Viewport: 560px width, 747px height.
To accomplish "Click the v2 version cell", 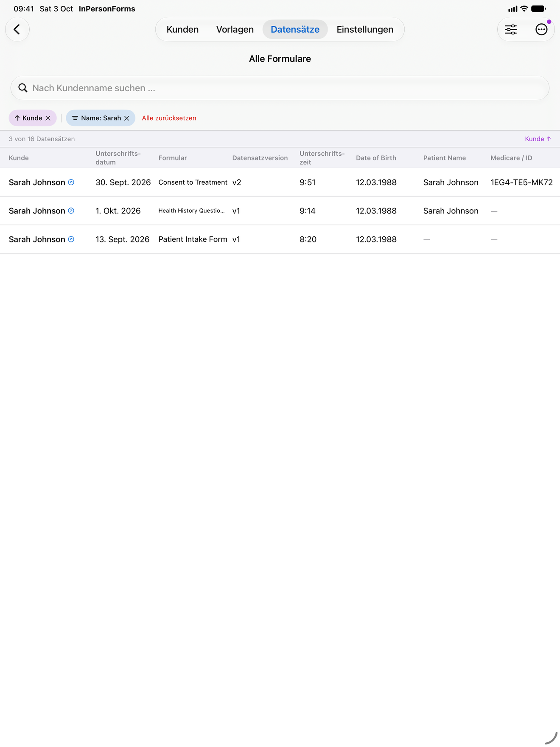I will pyautogui.click(x=237, y=182).
